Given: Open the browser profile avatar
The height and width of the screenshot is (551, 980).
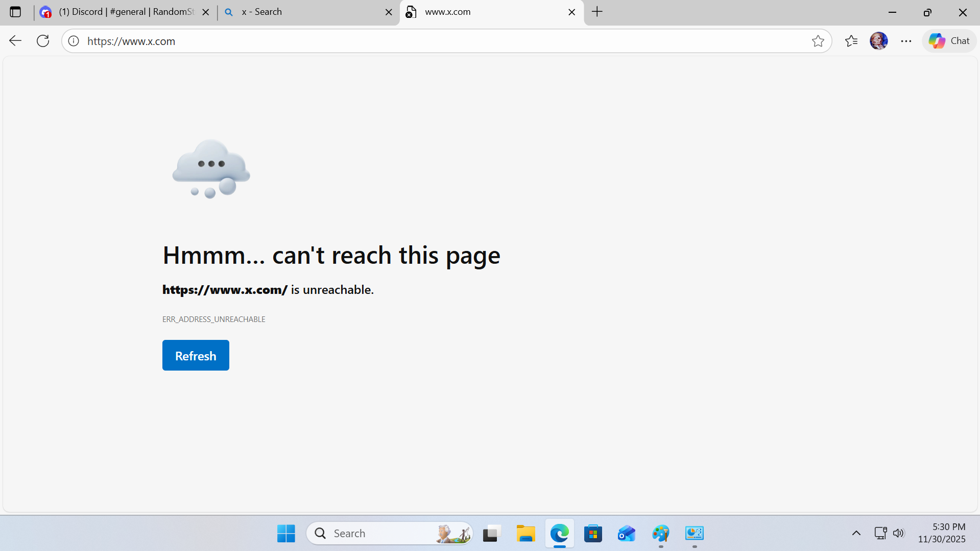Looking at the screenshot, I should [x=879, y=41].
